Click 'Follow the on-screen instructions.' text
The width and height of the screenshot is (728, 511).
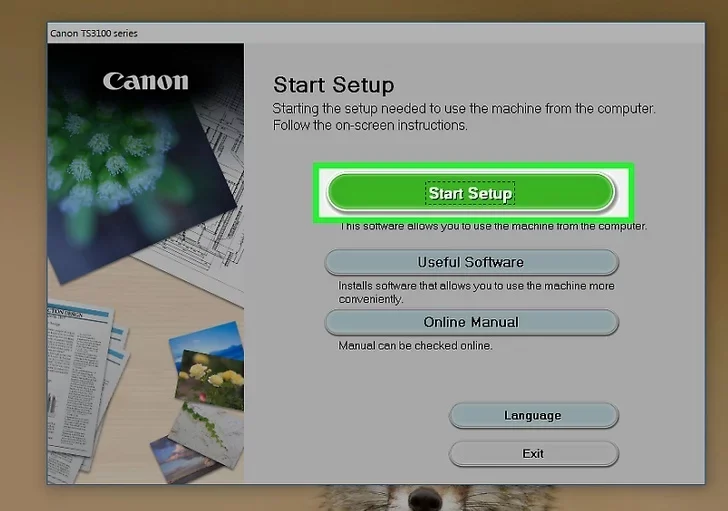click(370, 125)
